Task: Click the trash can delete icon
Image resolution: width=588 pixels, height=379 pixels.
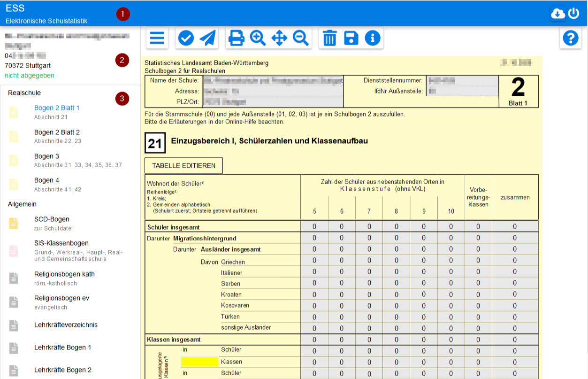Action: [x=330, y=38]
